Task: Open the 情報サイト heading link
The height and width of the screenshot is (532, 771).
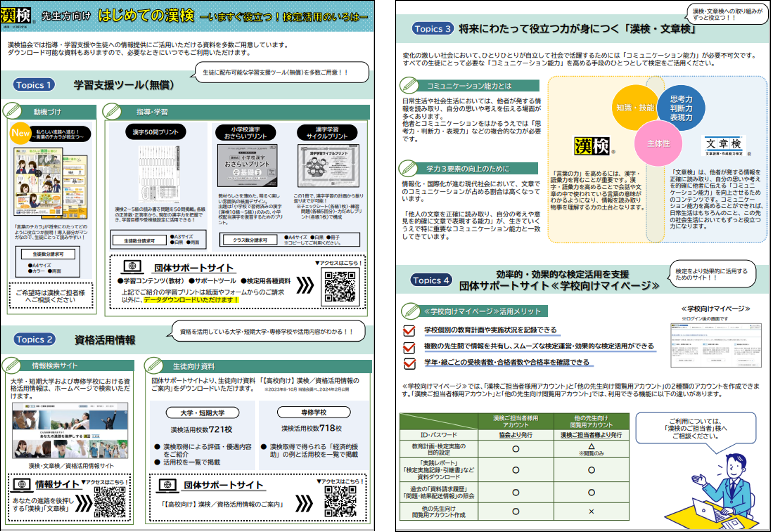Action: click(x=57, y=484)
